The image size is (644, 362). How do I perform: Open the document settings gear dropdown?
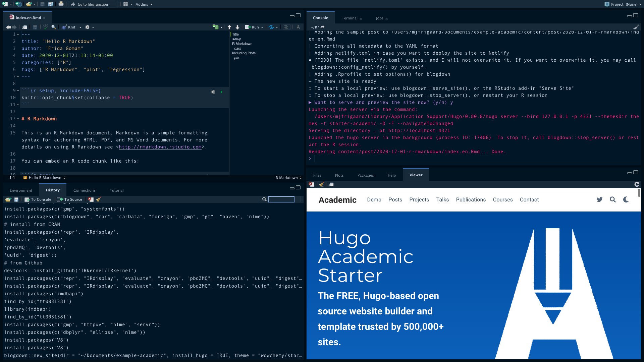(x=89, y=27)
